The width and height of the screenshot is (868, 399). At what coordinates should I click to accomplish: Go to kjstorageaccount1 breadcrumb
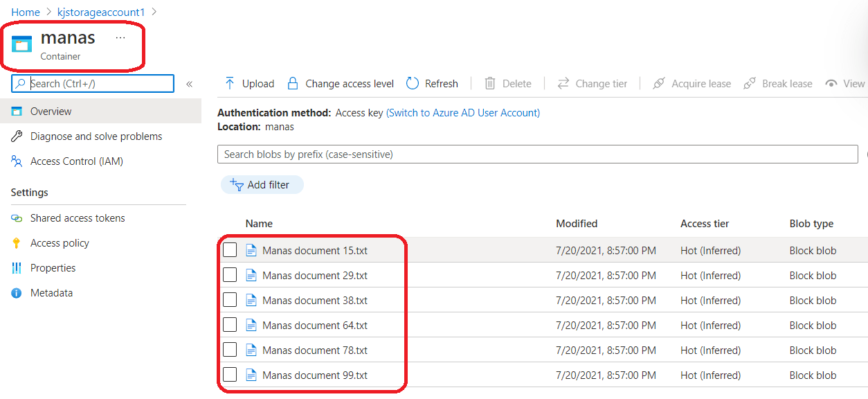point(101,12)
